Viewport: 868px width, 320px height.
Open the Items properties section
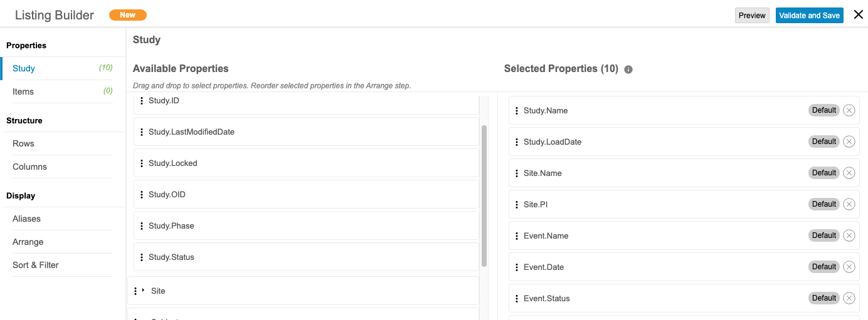[x=23, y=91]
